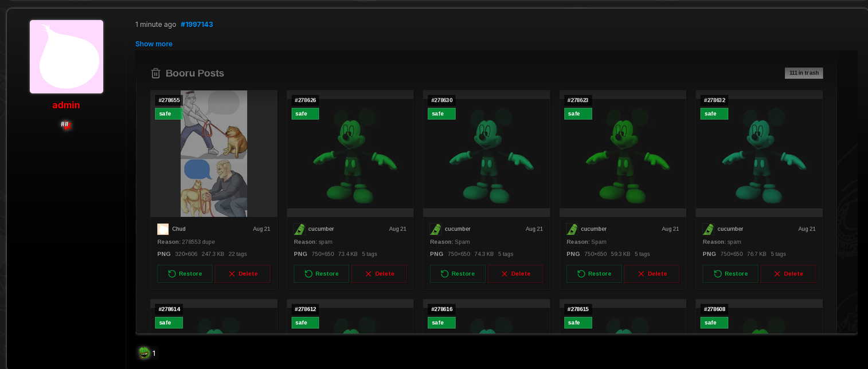Image resolution: width=868 pixels, height=369 pixels.
Task: Restore post #278655
Action: tap(185, 274)
